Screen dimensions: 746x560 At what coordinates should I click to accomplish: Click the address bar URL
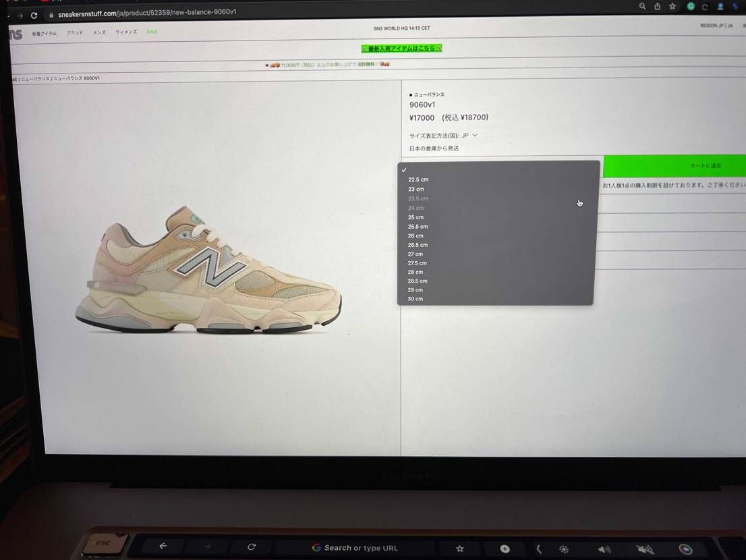pyautogui.click(x=147, y=13)
